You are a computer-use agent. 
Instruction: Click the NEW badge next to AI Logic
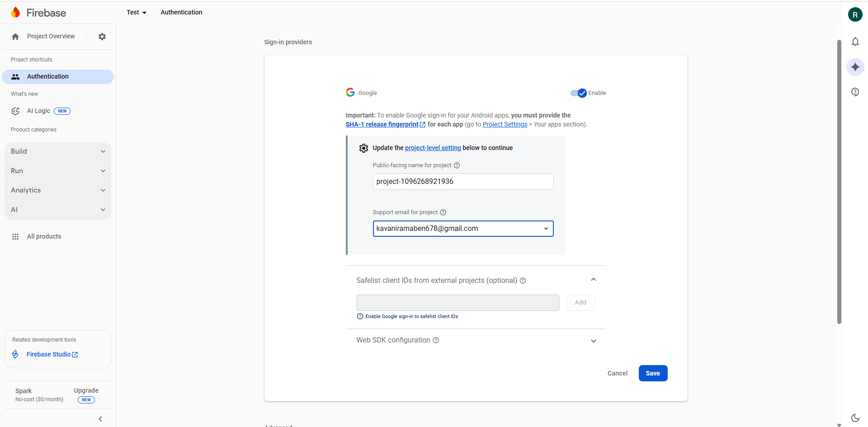point(62,111)
